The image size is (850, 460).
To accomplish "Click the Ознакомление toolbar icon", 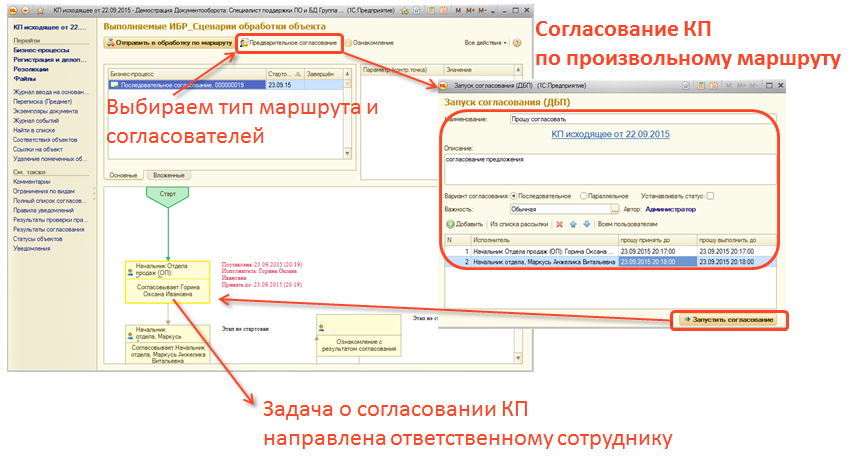I will click(x=349, y=43).
